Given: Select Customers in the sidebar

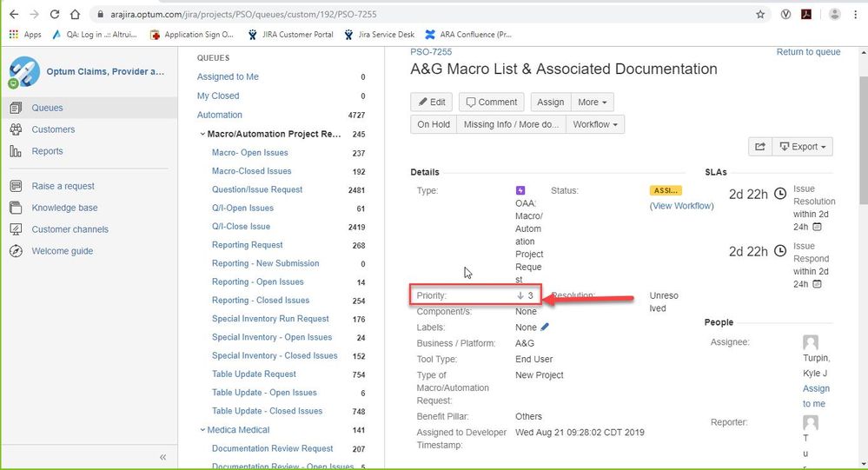Looking at the screenshot, I should click(x=53, y=129).
